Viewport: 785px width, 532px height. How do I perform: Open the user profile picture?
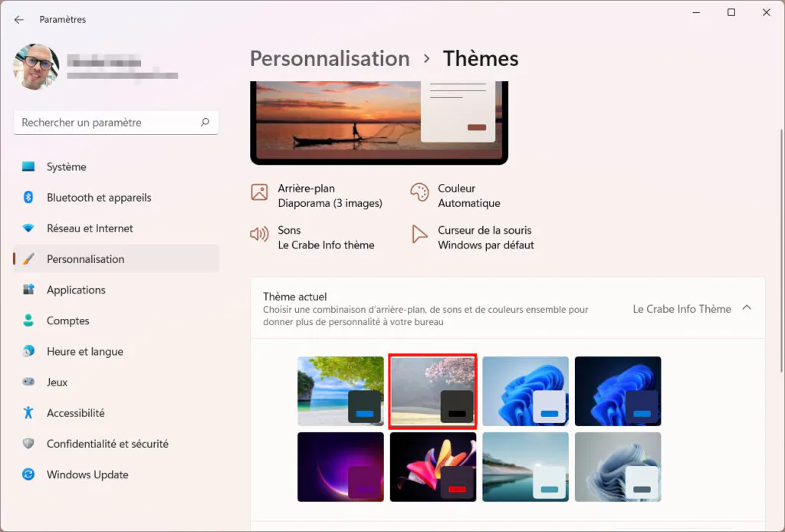pyautogui.click(x=36, y=67)
